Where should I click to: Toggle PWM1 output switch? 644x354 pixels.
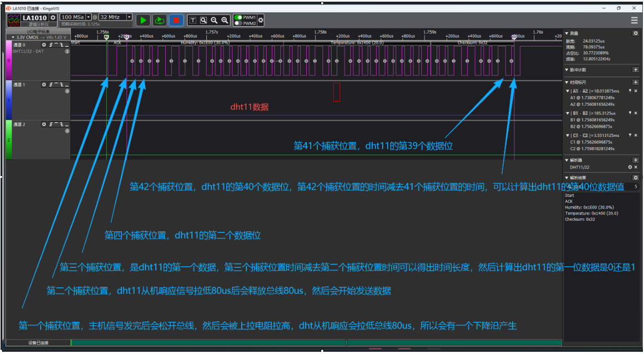(x=238, y=17)
